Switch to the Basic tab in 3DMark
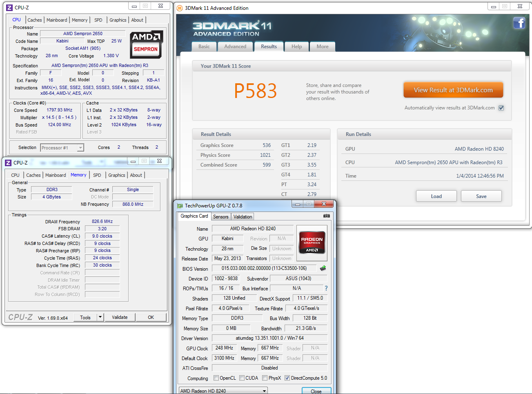 tap(204, 47)
